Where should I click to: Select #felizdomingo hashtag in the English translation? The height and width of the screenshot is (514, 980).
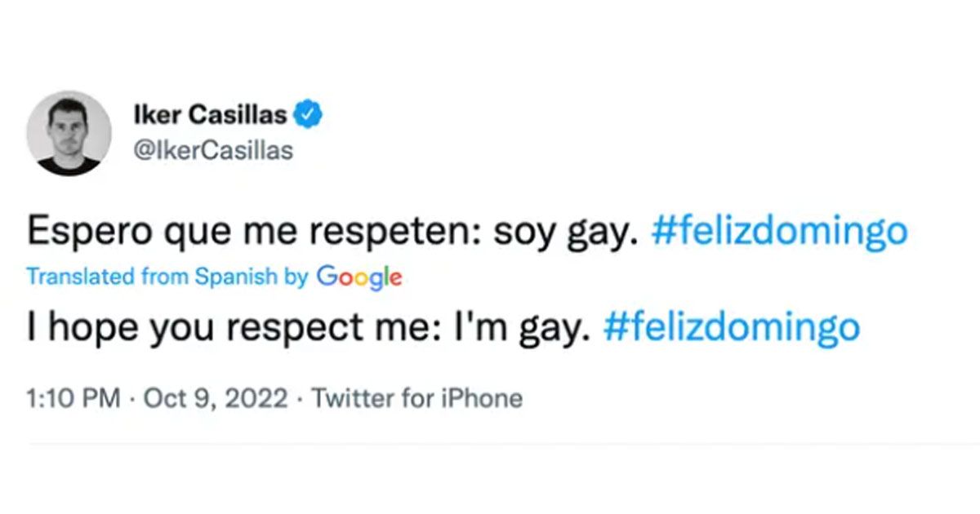[732, 327]
